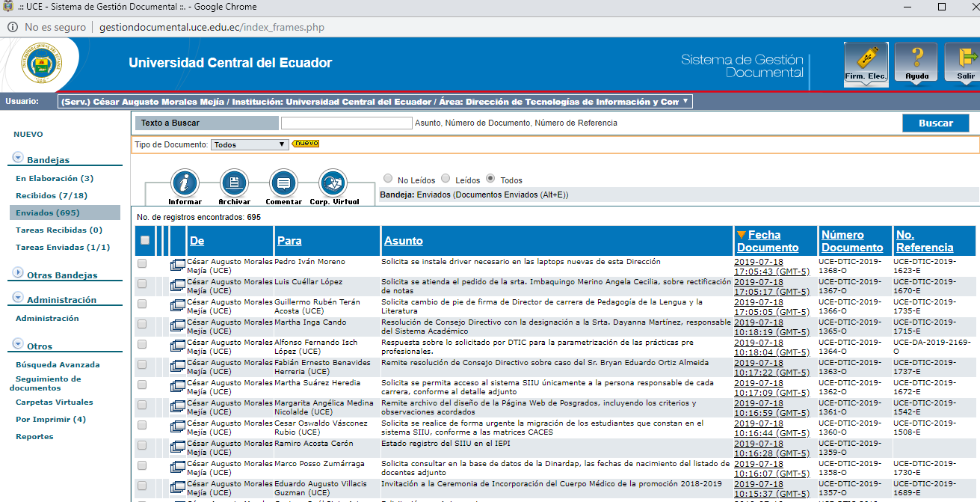
Task: Open the document icon for Ramiro Acosta Cerón row
Action: tap(178, 447)
